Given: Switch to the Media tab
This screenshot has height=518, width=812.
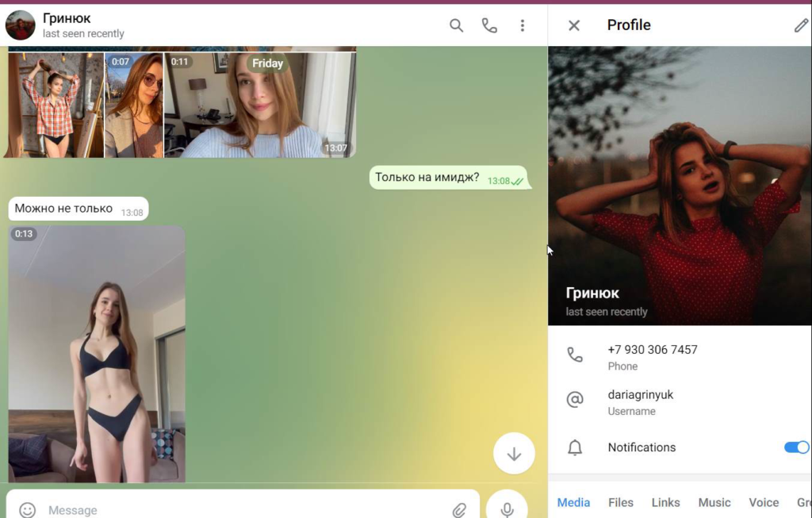Looking at the screenshot, I should (573, 502).
